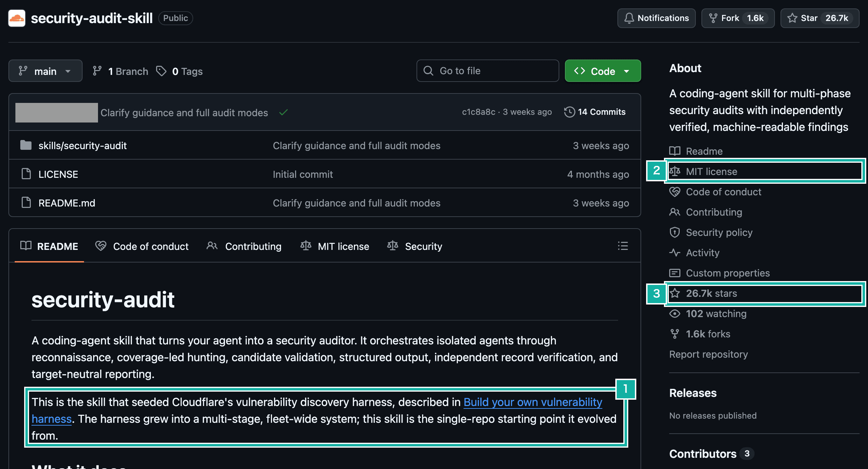Open the Activity link

coord(694,253)
